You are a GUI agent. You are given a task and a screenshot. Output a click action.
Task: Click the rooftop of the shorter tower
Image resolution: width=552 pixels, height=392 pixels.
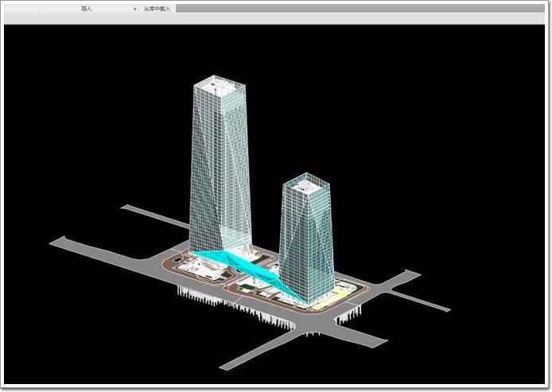[x=305, y=184]
